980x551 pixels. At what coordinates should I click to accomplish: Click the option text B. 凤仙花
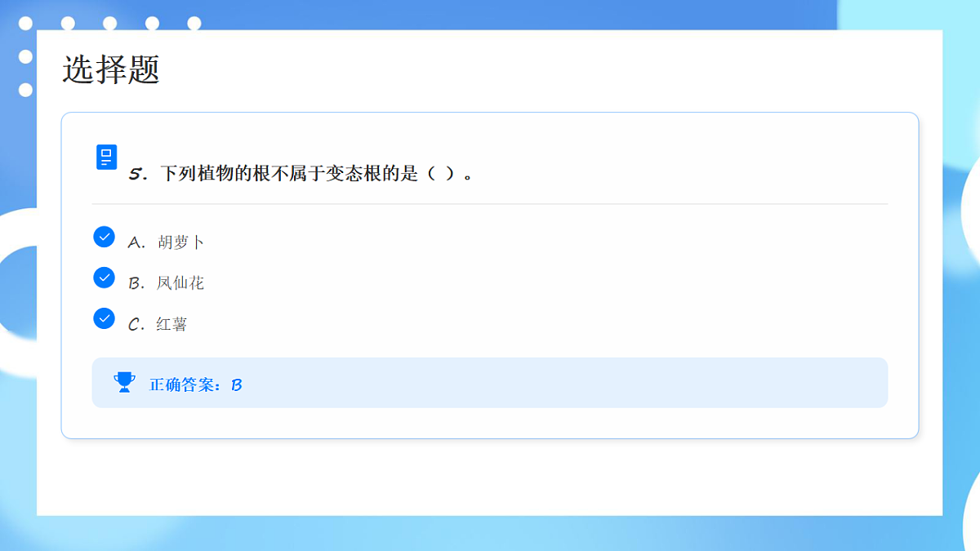[166, 283]
